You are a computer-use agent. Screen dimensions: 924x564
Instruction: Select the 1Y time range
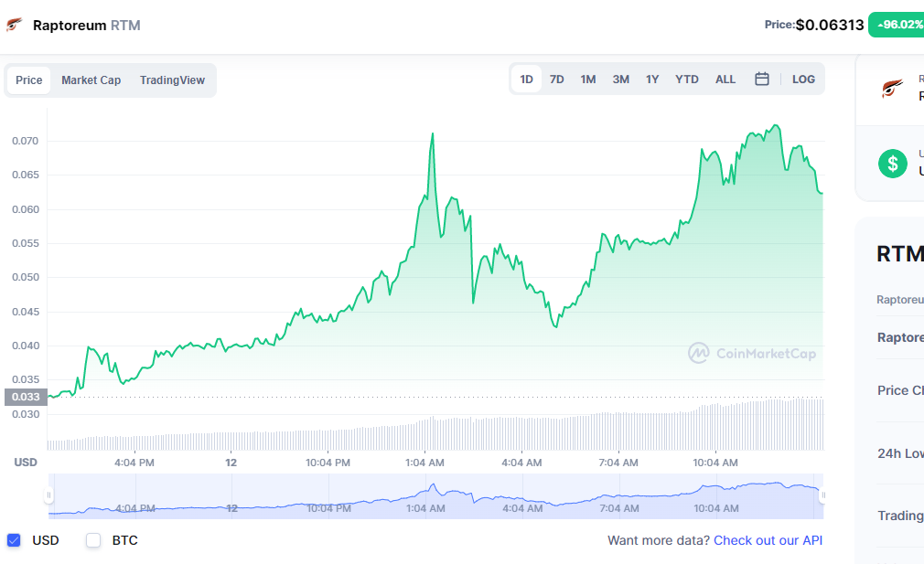651,79
